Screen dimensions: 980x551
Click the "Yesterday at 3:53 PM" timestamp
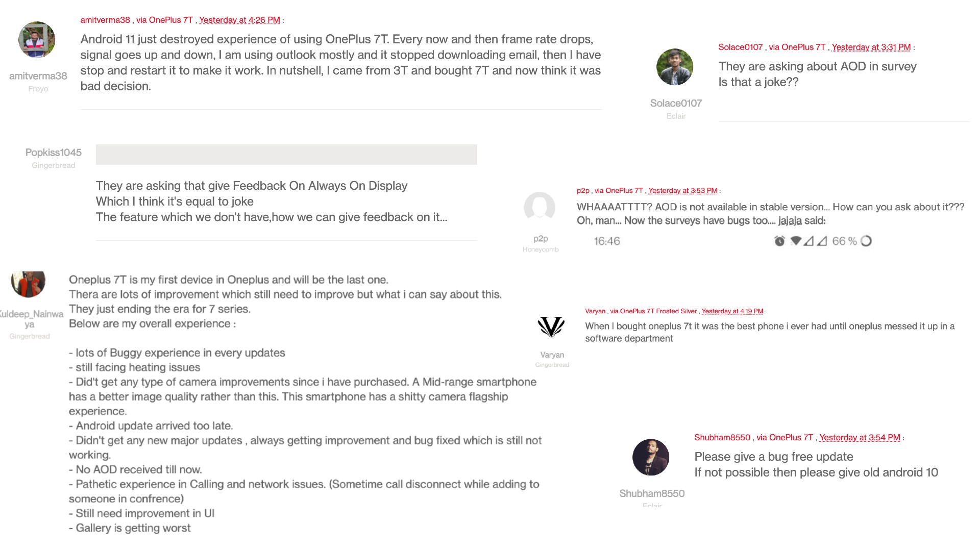click(x=682, y=191)
